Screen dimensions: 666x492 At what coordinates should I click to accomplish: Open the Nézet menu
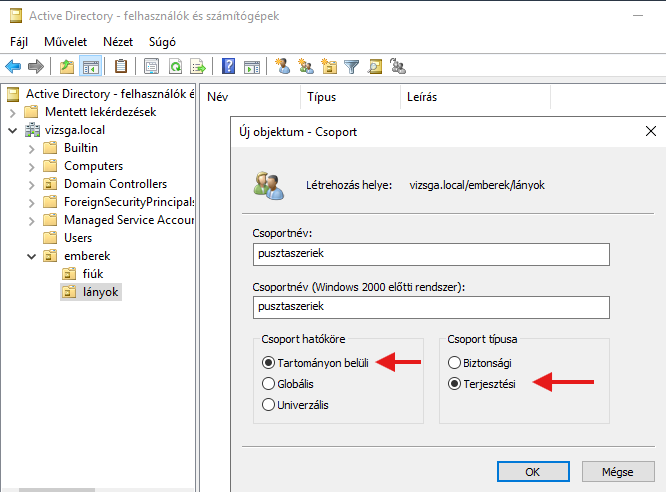point(118,42)
